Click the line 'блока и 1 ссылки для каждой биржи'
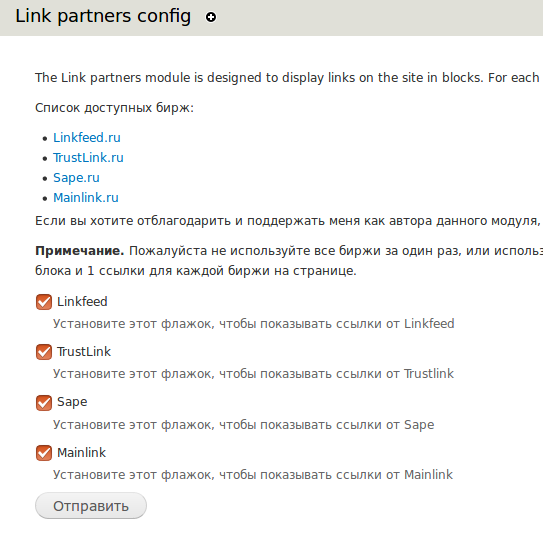543x540 pixels. point(196,271)
